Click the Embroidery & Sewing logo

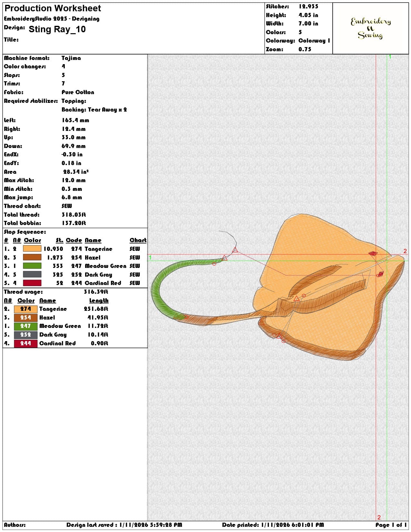pos(371,28)
